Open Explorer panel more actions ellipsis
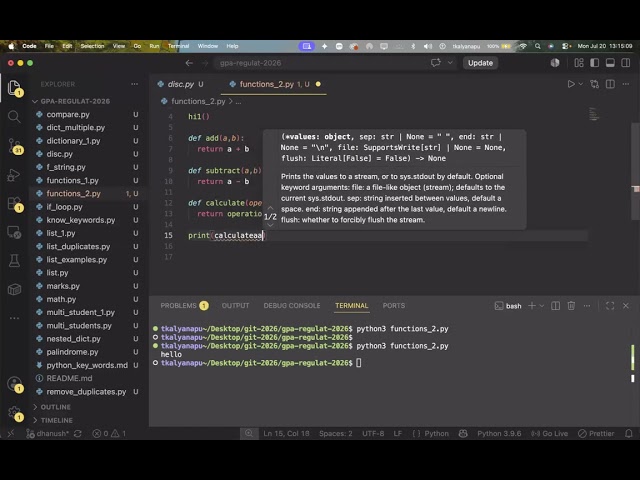 [134, 84]
